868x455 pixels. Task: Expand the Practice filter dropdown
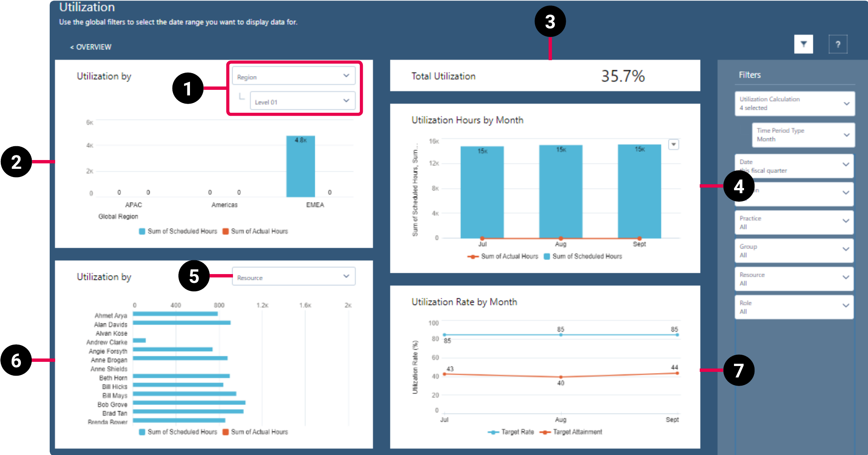pyautogui.click(x=794, y=222)
